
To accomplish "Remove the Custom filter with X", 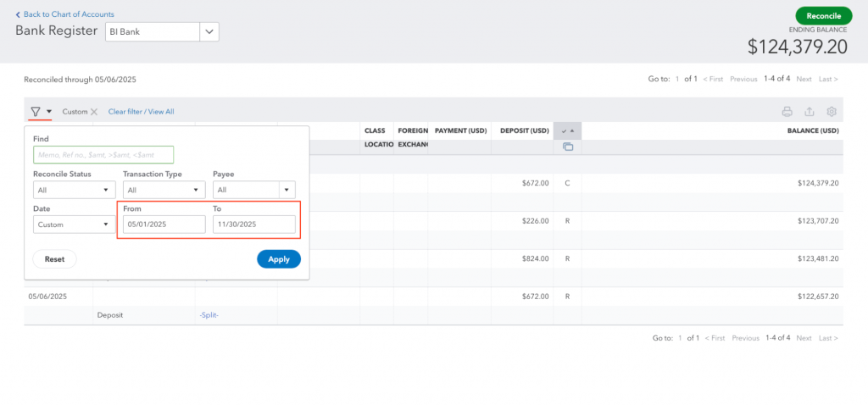I will tap(94, 112).
